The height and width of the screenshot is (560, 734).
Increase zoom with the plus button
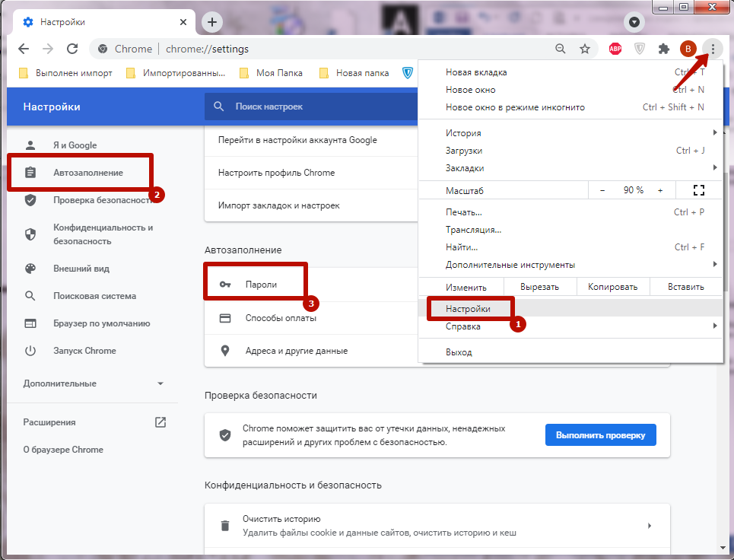[x=659, y=190]
